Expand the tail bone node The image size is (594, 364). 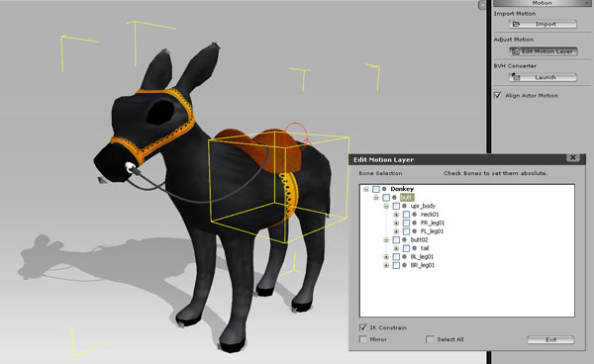click(396, 248)
